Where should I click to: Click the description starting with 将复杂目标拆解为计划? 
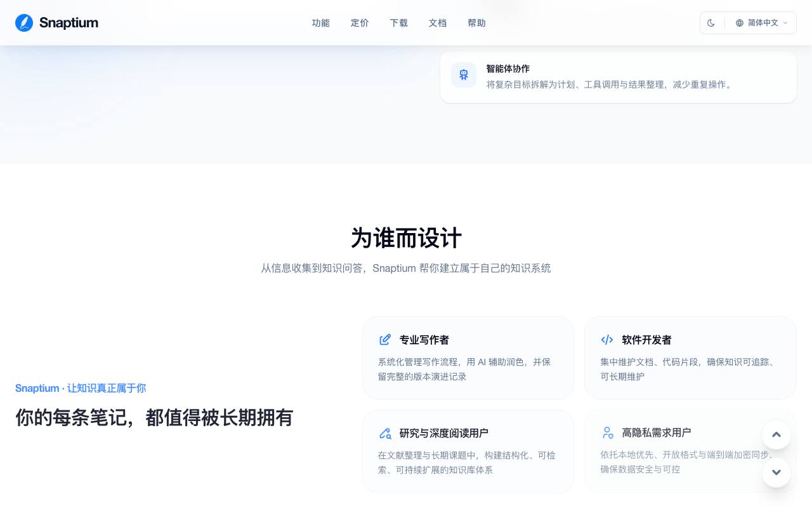point(611,84)
